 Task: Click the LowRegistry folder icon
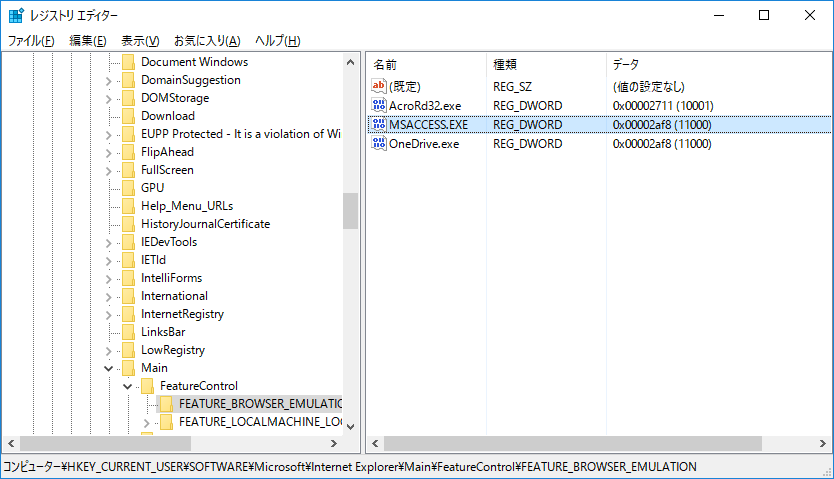(128, 350)
